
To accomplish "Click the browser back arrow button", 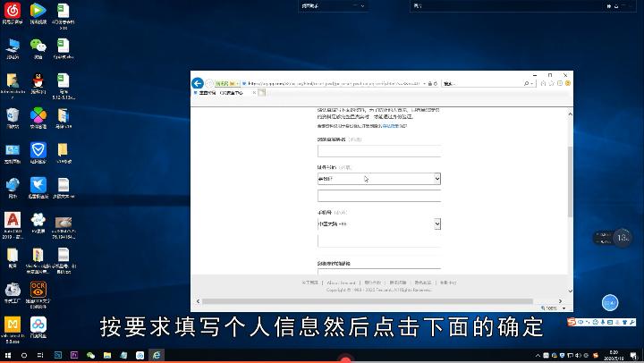I will click(198, 82).
